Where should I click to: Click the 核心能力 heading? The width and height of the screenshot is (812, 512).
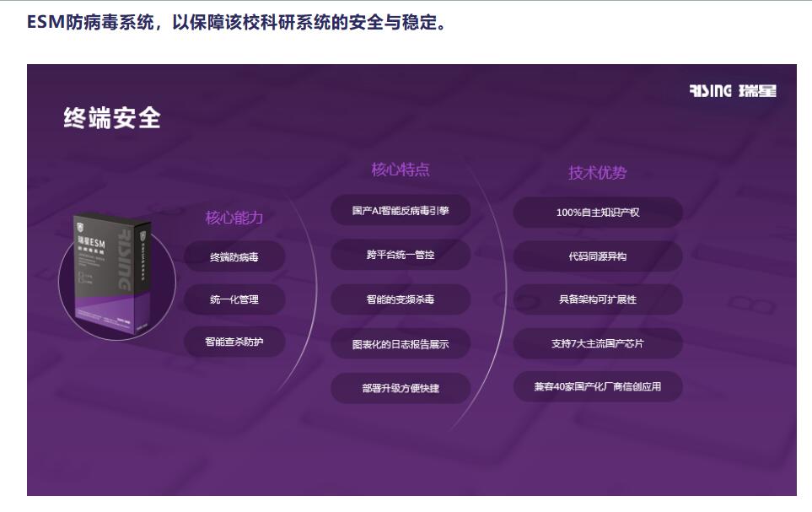234,217
